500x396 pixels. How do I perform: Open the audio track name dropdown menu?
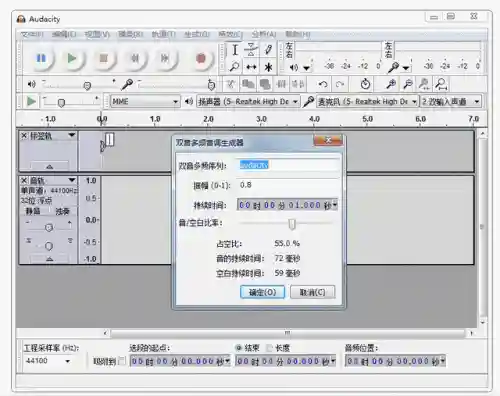(72, 180)
